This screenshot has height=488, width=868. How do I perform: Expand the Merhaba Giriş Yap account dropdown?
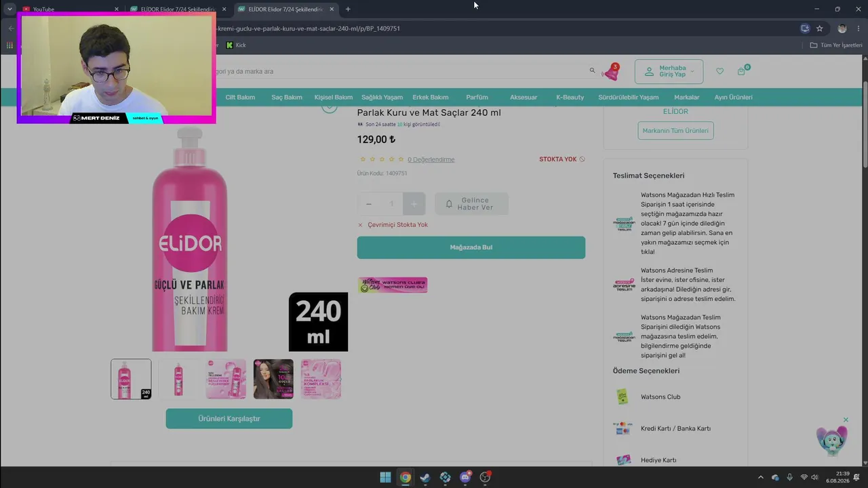coord(669,71)
